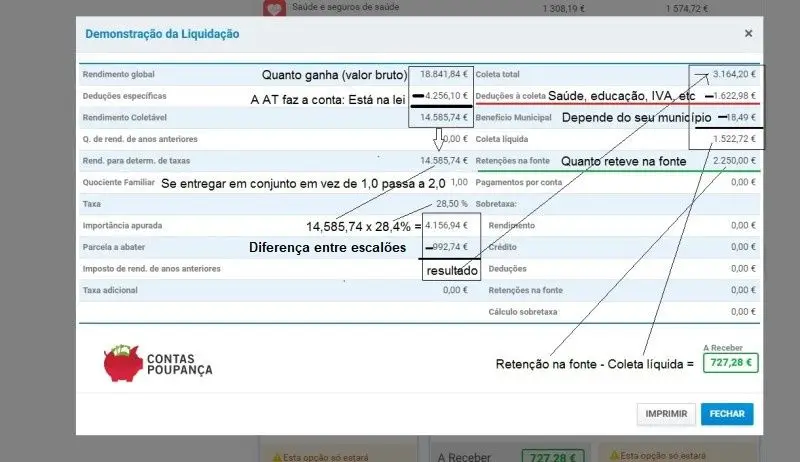Click the Sobretaxa: label

[496, 203]
